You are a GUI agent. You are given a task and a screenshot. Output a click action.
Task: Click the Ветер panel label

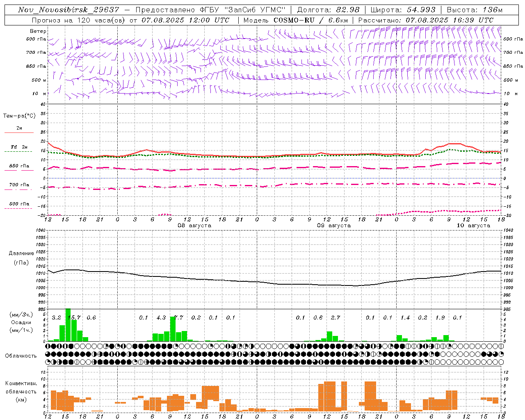pos(38,31)
